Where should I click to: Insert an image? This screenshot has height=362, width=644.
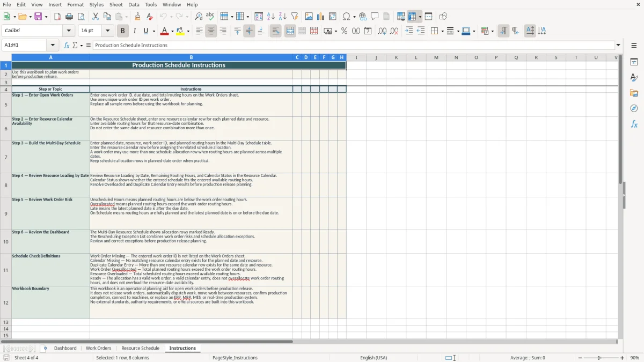[309, 17]
